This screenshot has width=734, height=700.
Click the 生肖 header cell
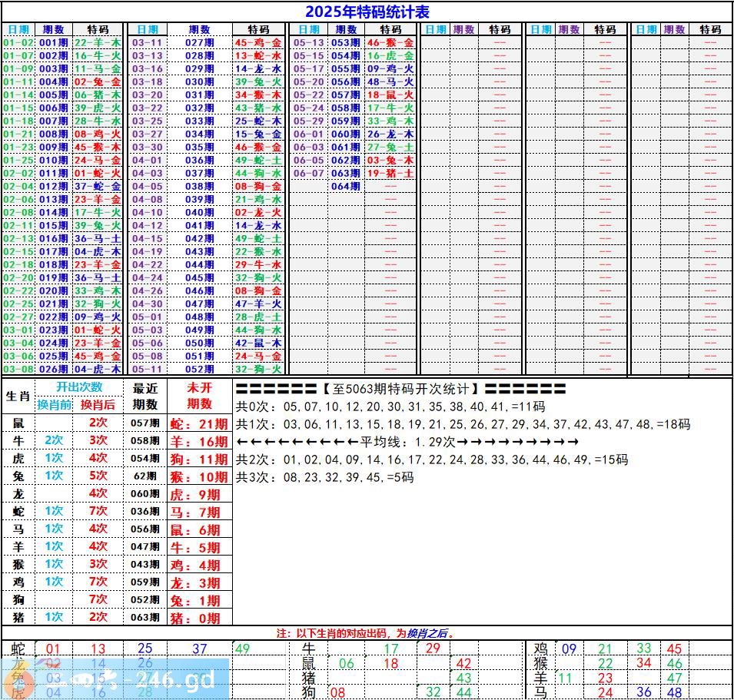click(x=18, y=396)
